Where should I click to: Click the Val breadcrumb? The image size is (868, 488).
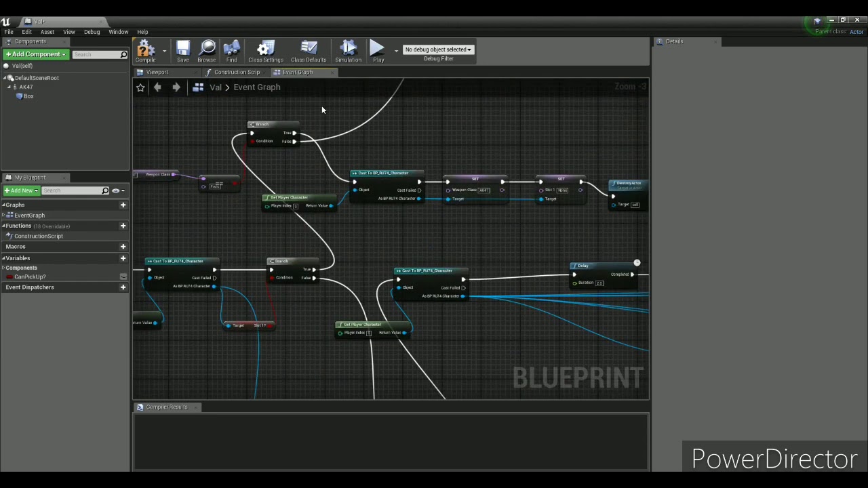click(216, 87)
